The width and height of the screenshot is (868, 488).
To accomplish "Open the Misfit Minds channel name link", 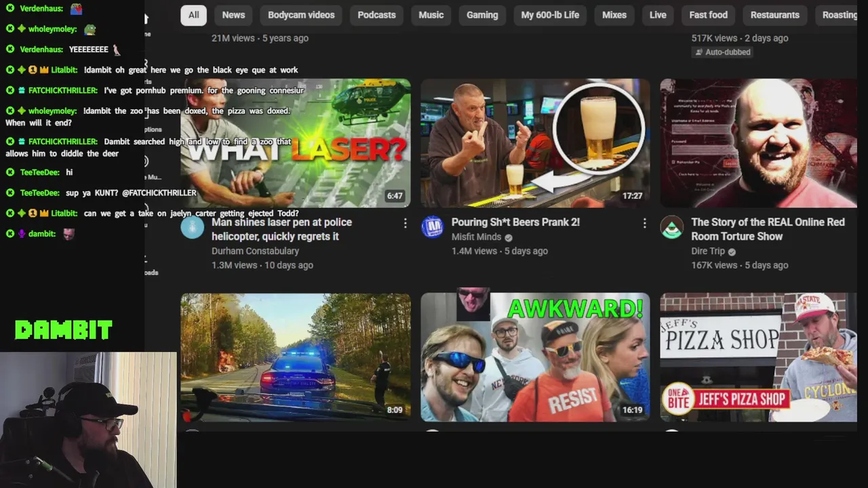I will click(476, 237).
